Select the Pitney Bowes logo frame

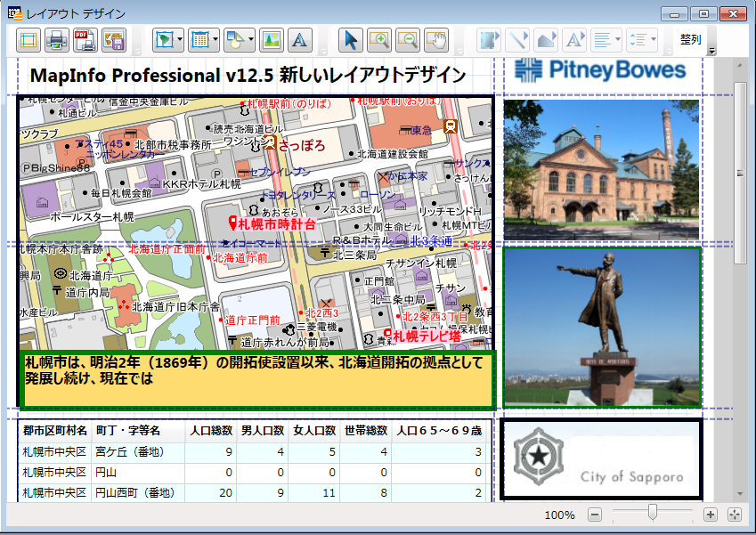click(x=601, y=71)
